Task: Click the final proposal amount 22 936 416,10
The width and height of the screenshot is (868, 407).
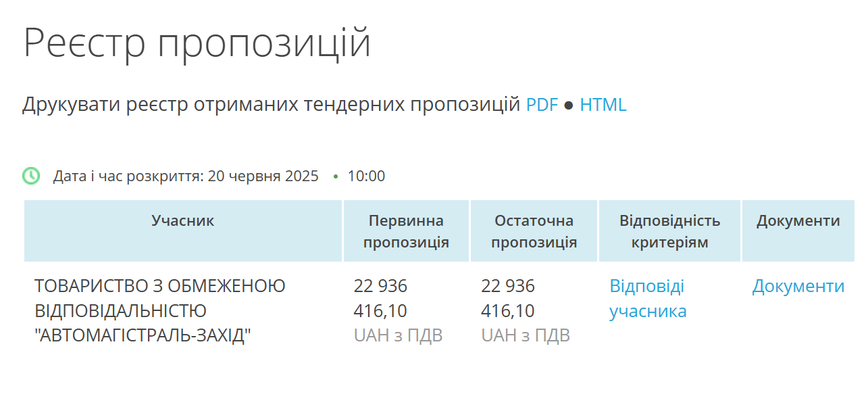Action: [508, 299]
